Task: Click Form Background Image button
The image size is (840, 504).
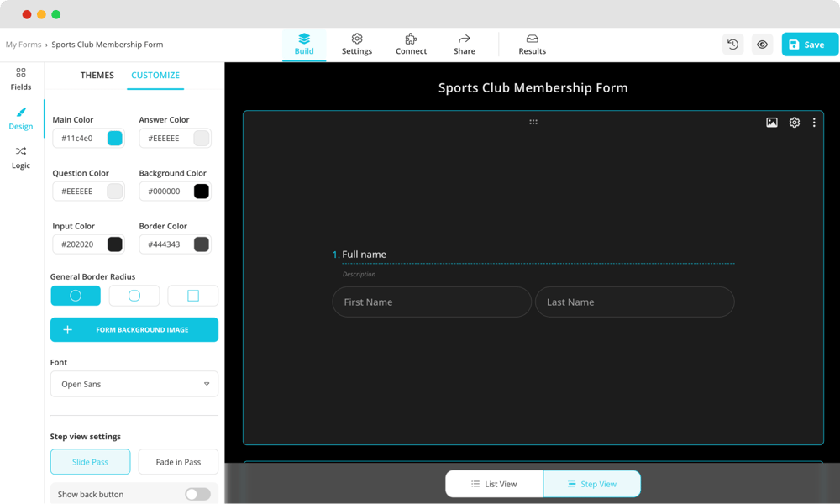Action: coord(134,330)
